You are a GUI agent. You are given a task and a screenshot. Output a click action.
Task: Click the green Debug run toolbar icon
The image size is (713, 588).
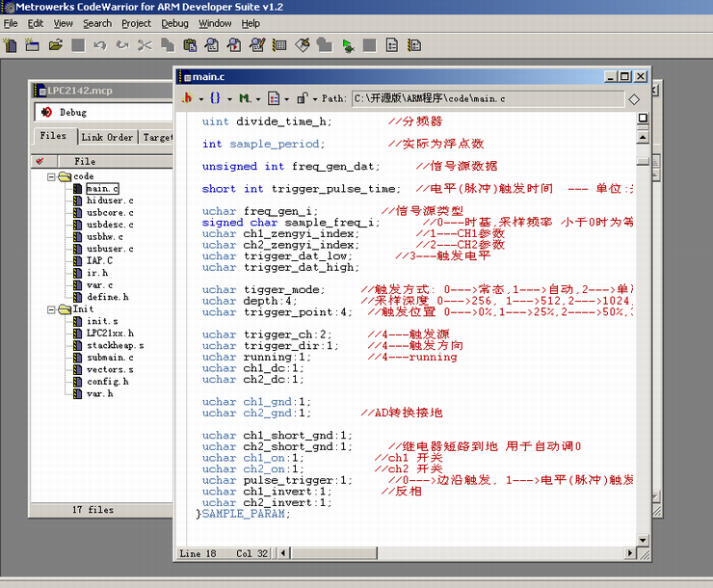(x=347, y=44)
